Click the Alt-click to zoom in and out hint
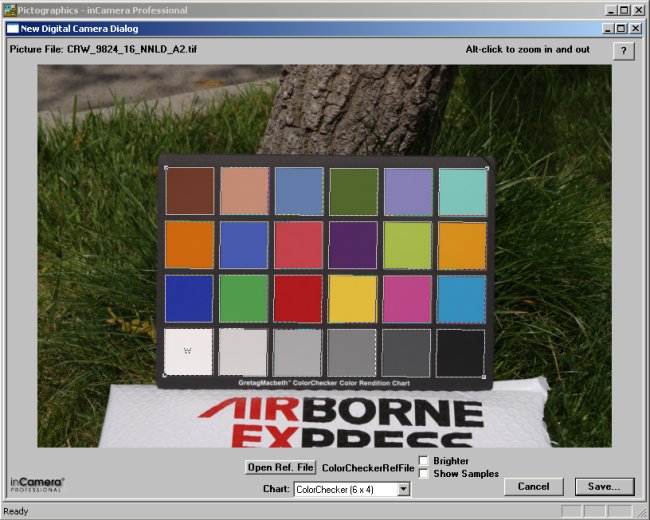 pyautogui.click(x=527, y=49)
